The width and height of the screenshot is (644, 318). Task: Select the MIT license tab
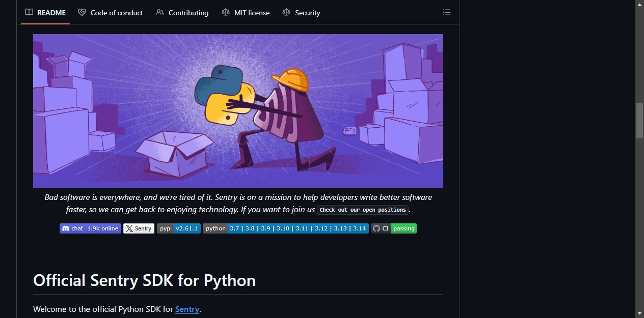(x=246, y=13)
